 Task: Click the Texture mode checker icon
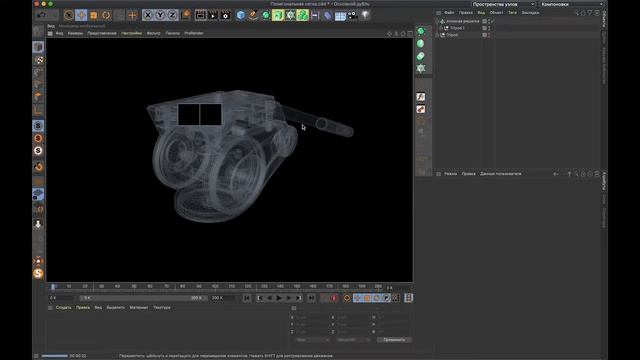pos(39,60)
